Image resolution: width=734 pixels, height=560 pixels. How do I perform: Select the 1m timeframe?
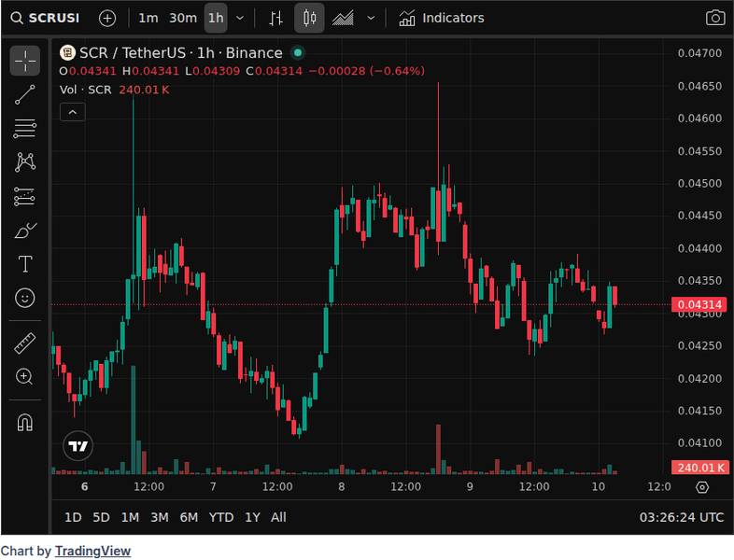coord(148,19)
